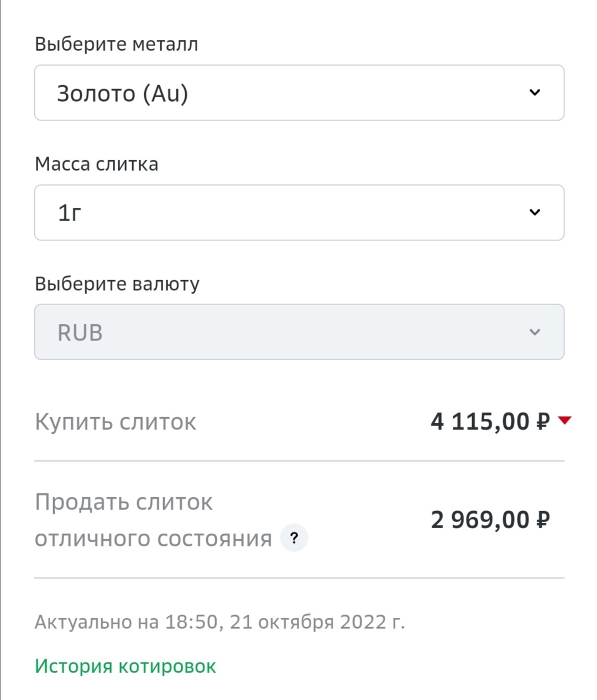Click the "отличного состояния" text

(x=153, y=539)
